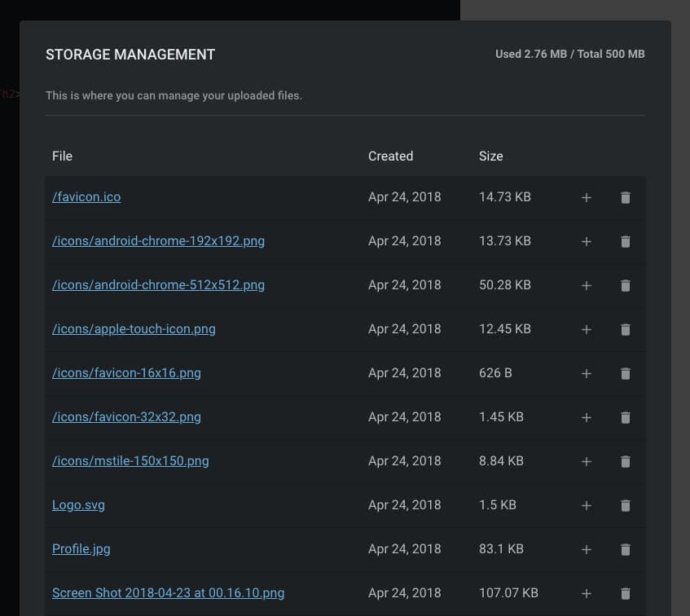
Task: Delete the Profile.jpg file
Action: tap(625, 549)
